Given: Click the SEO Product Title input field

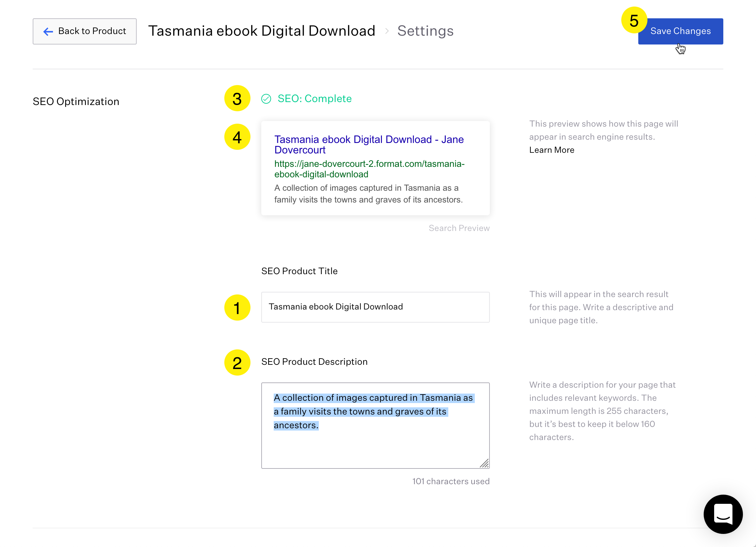Looking at the screenshot, I should point(375,307).
